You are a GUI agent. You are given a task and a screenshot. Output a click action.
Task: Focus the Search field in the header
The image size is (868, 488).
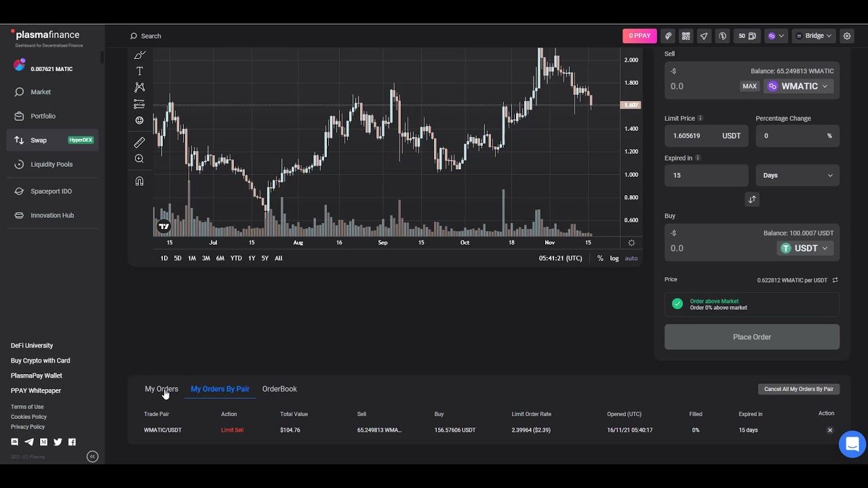coord(151,36)
